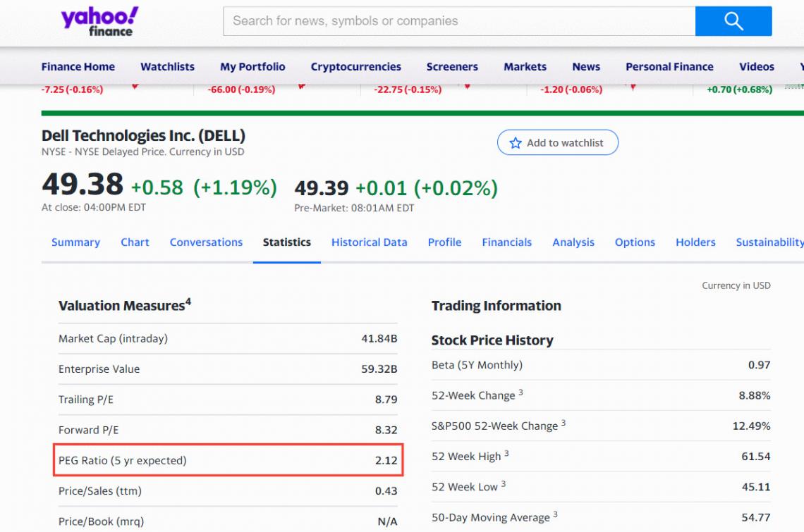This screenshot has width=804, height=532.
Task: Switch to the Chart tab
Action: [135, 242]
